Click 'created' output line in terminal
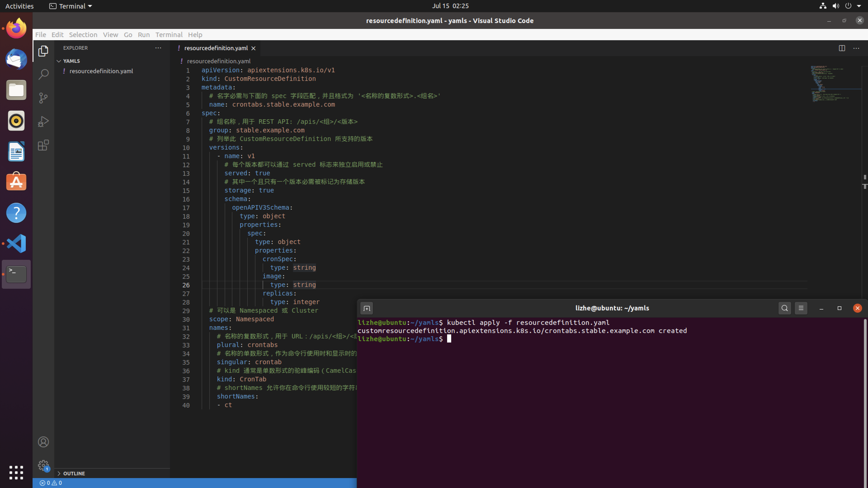 coord(522,331)
